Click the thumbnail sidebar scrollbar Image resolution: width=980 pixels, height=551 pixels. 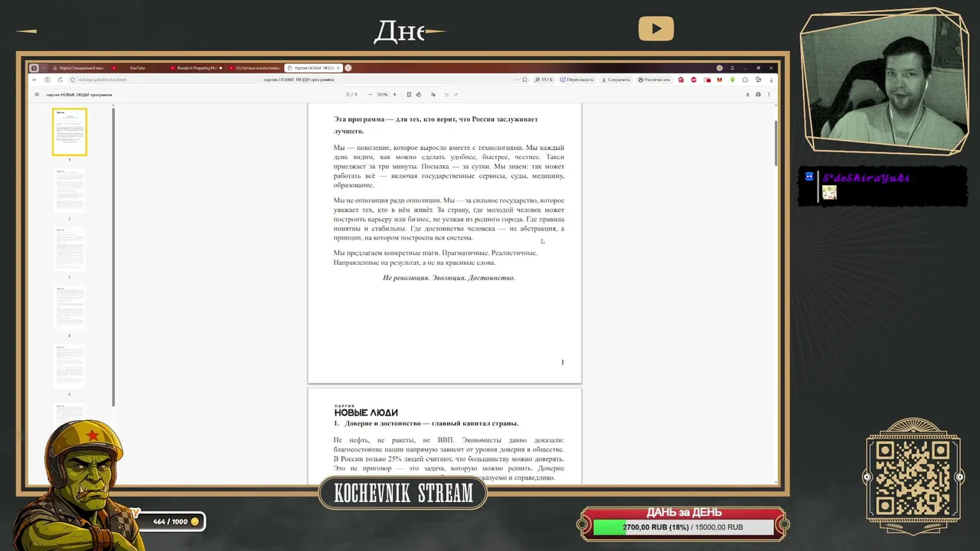(x=113, y=256)
